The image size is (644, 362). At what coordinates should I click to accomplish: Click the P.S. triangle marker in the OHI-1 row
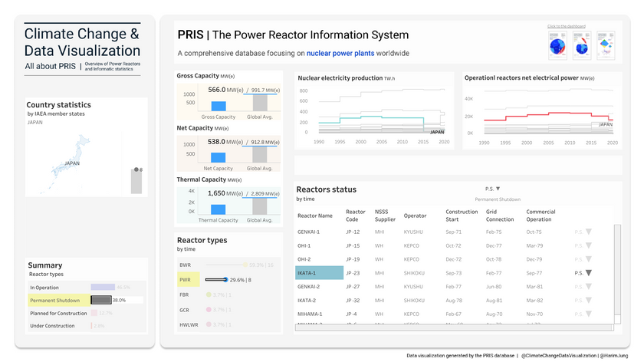pyautogui.click(x=589, y=245)
